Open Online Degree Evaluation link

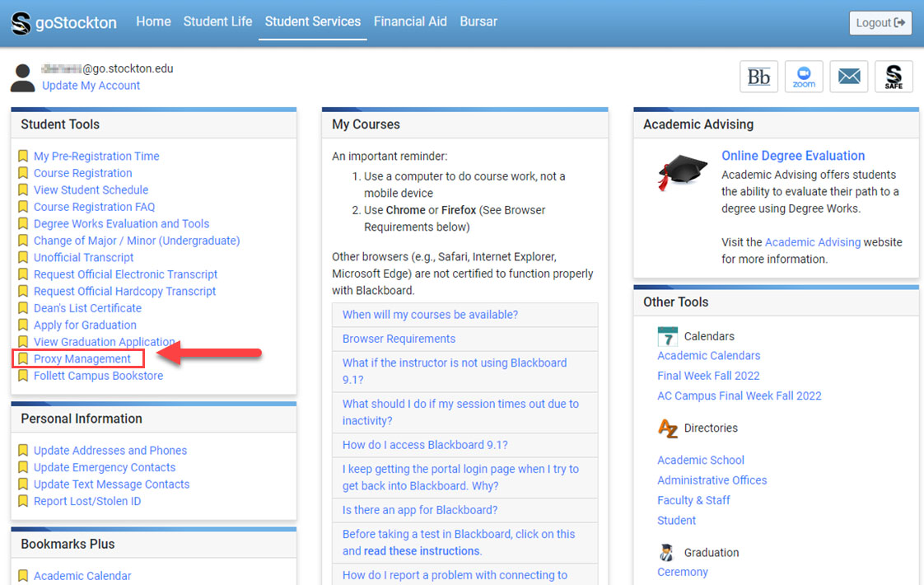coord(793,156)
